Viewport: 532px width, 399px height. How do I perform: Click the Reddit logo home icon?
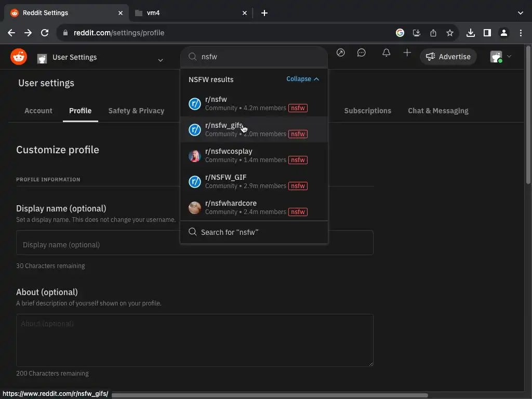coord(19,57)
